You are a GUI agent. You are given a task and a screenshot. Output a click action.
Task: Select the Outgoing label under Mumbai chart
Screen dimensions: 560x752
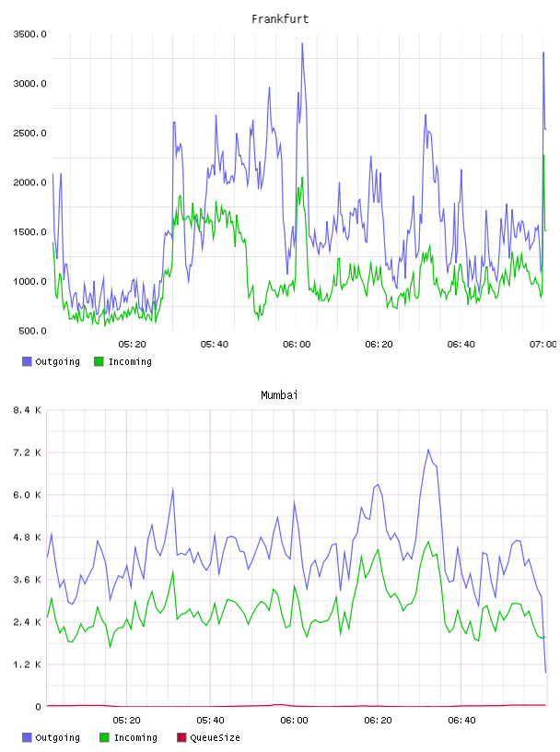[57, 738]
